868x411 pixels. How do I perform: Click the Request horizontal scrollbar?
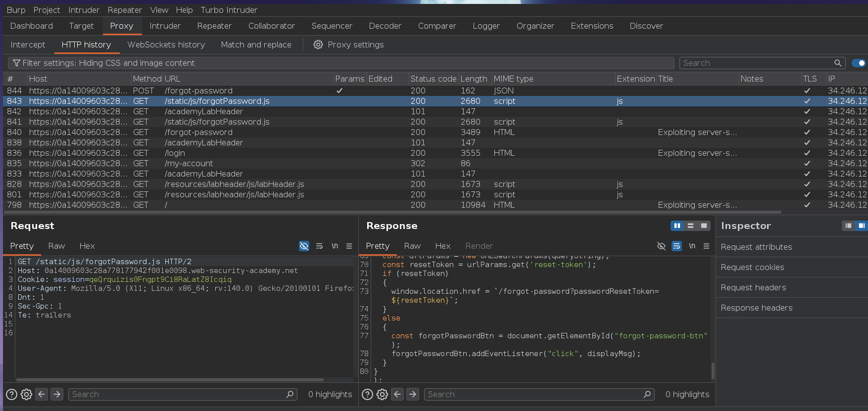pos(170,380)
